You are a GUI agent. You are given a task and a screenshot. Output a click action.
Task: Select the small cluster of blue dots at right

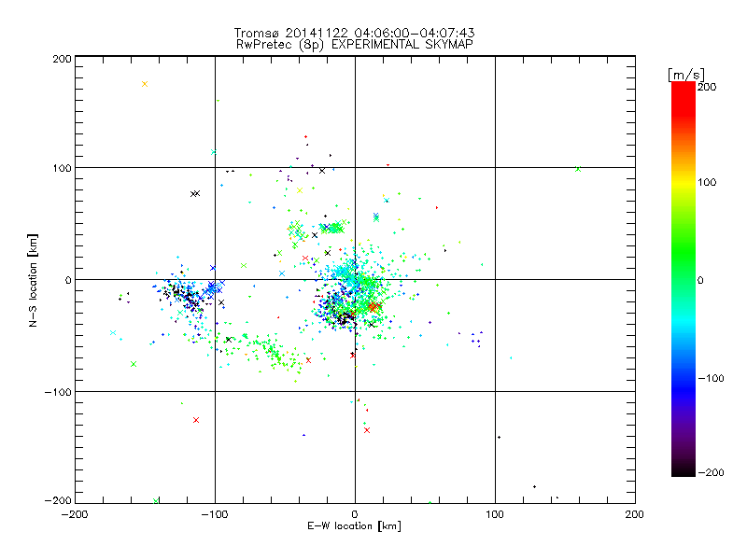coord(476,339)
